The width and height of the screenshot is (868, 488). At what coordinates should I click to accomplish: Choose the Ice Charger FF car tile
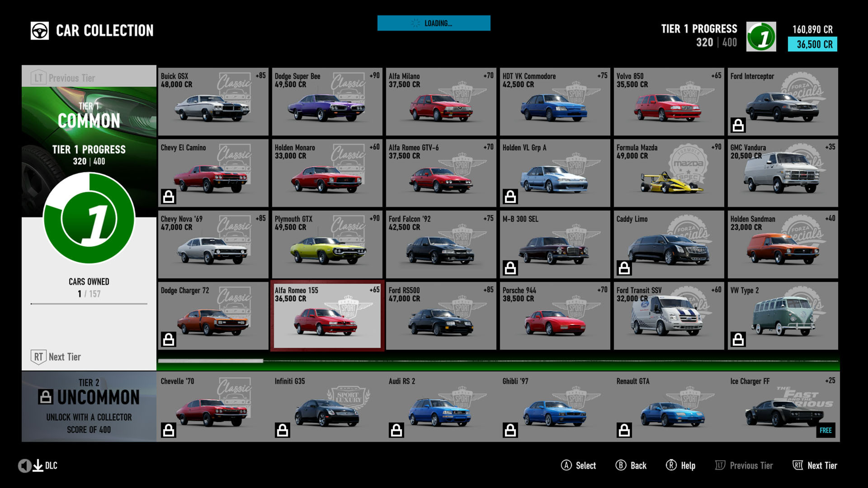coord(783,407)
